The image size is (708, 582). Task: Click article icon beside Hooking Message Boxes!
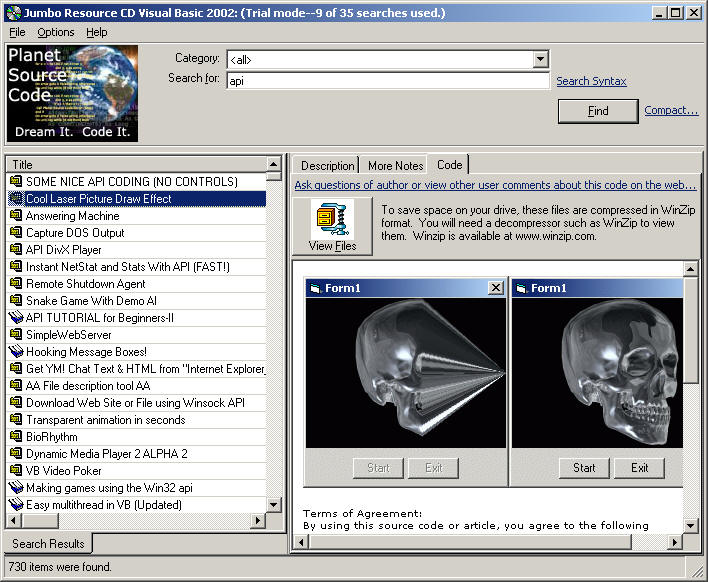[15, 351]
